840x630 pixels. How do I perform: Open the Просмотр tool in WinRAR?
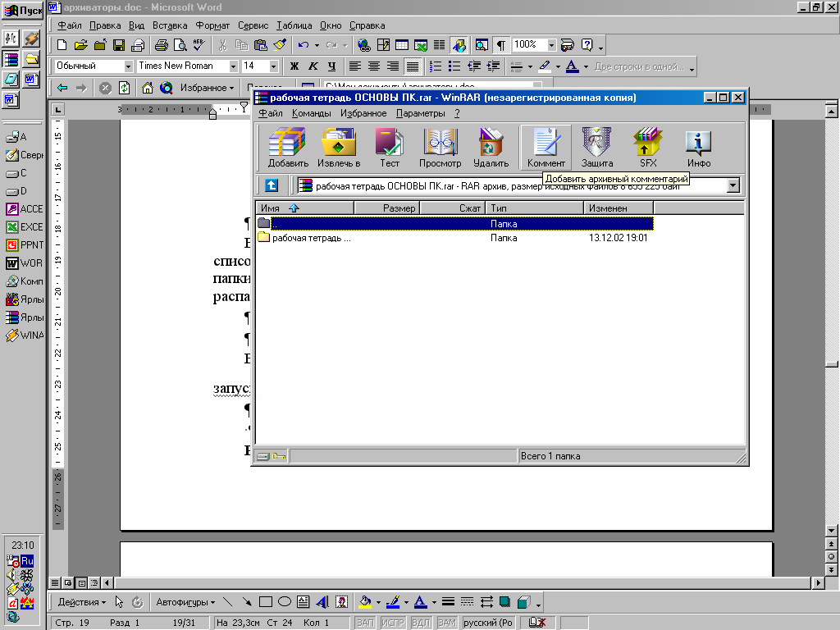pyautogui.click(x=440, y=148)
